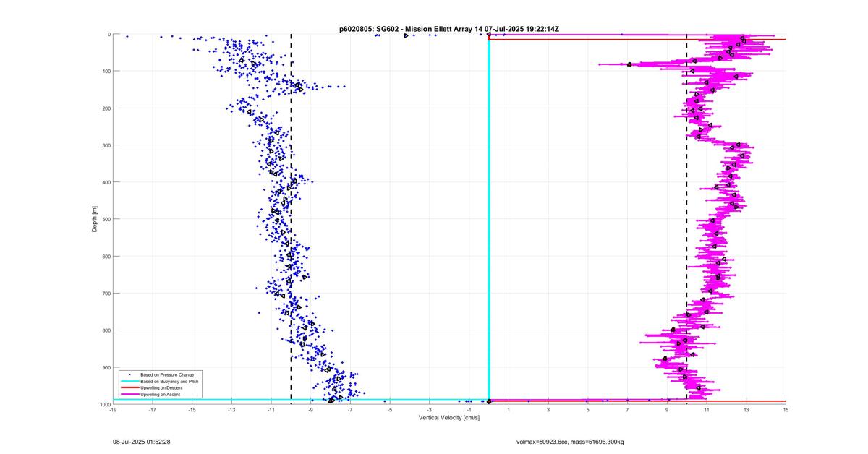Click depth axis tick label '900'
The width and height of the screenshot is (868, 454).
(106, 367)
